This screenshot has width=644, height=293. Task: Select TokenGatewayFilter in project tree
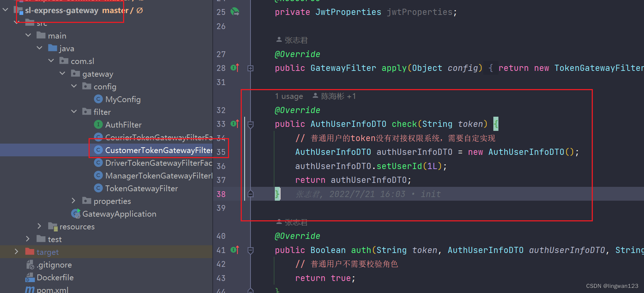(142, 188)
